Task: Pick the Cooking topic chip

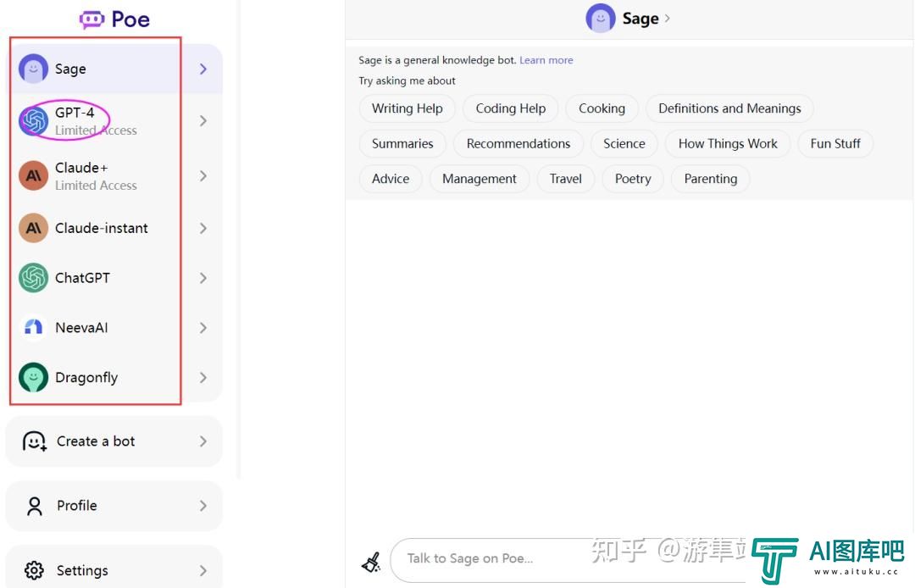Action: pyautogui.click(x=602, y=108)
